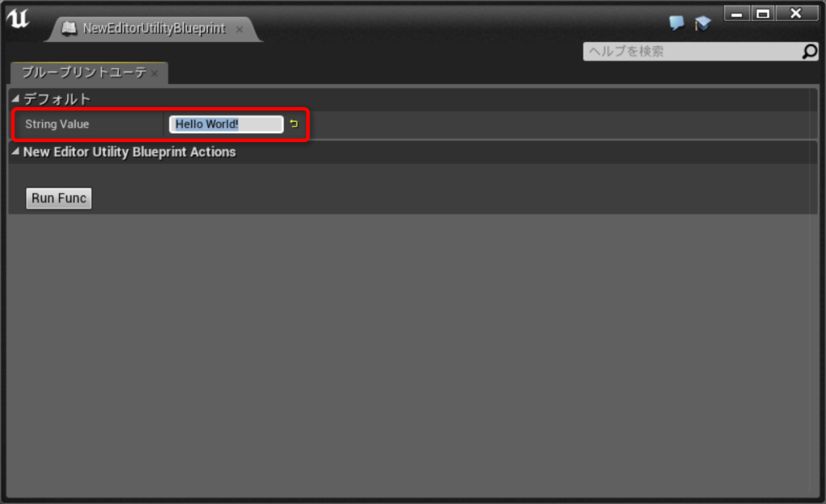The height and width of the screenshot is (504, 826).
Task: Click the book icon on NewEditorUtilityBlueprint tab
Action: click(69, 28)
